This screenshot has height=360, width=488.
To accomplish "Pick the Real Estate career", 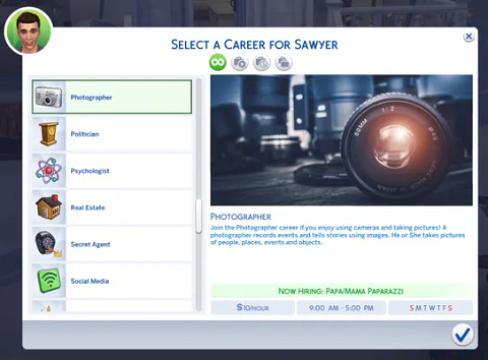I will pos(112,207).
